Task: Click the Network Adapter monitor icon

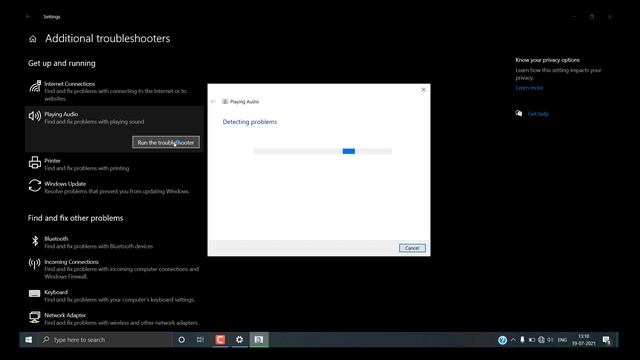Action: (x=35, y=317)
